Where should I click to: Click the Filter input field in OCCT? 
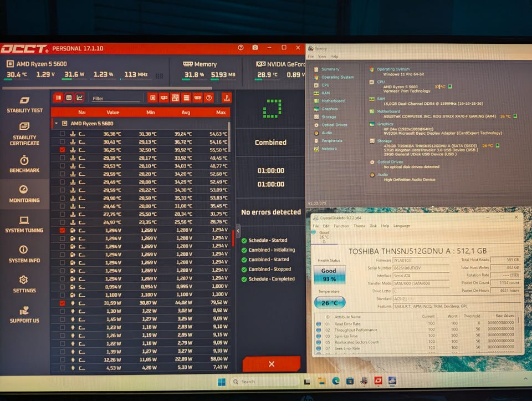[x=115, y=99]
